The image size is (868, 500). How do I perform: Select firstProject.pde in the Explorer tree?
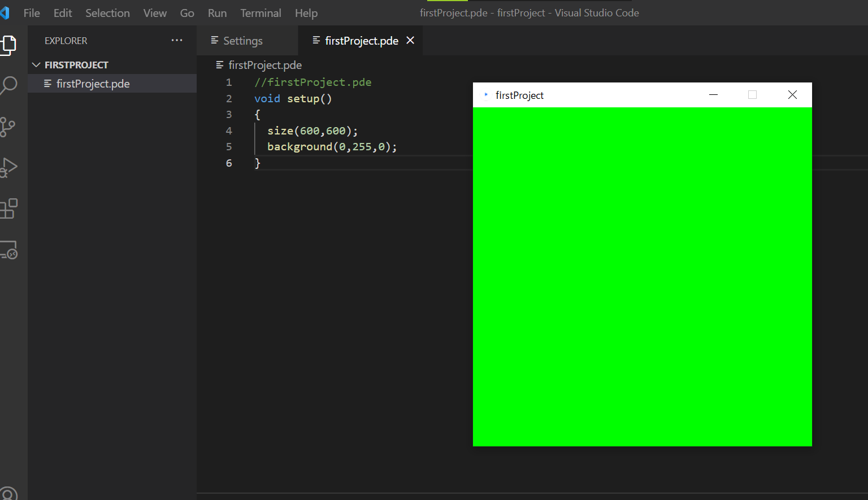coord(93,83)
